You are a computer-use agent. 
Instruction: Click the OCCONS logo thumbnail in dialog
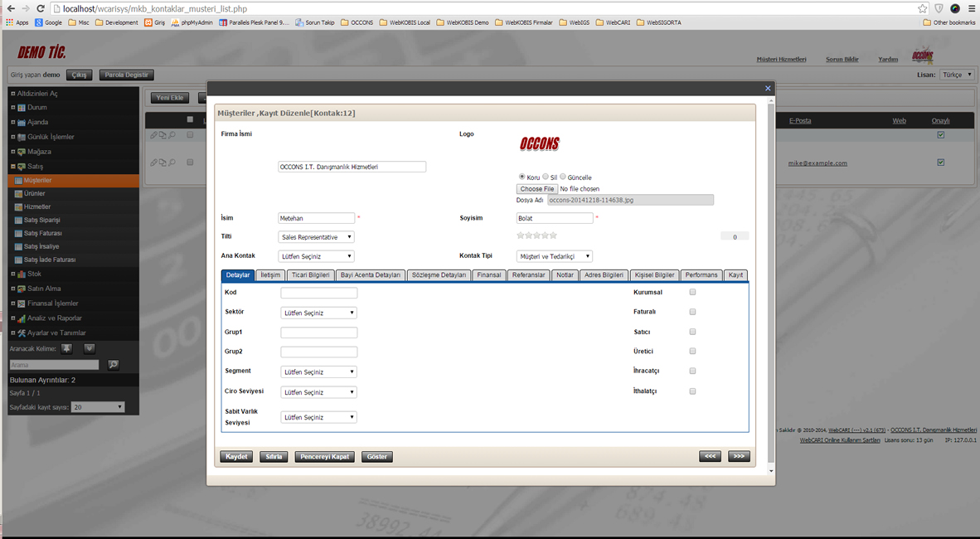click(x=540, y=143)
